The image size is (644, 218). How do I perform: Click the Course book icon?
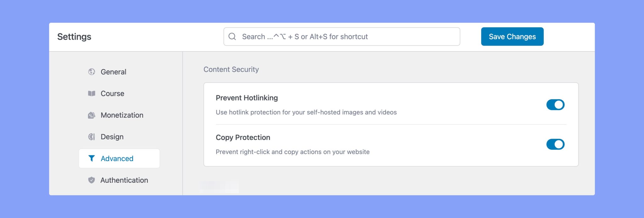[x=92, y=93]
